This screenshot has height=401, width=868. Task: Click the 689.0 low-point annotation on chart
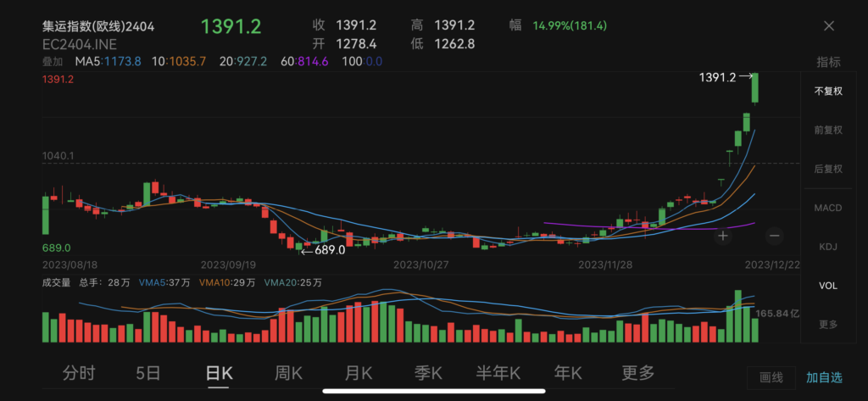[330, 250]
